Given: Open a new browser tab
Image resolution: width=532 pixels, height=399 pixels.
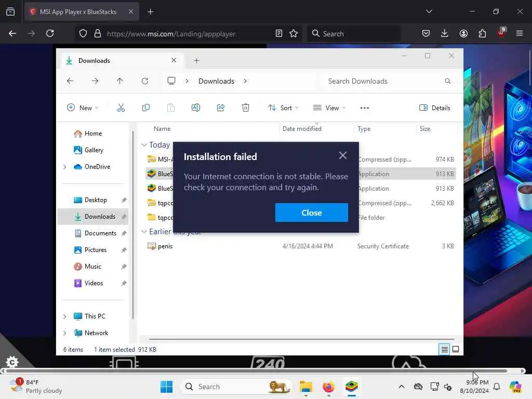Looking at the screenshot, I should [x=150, y=12].
